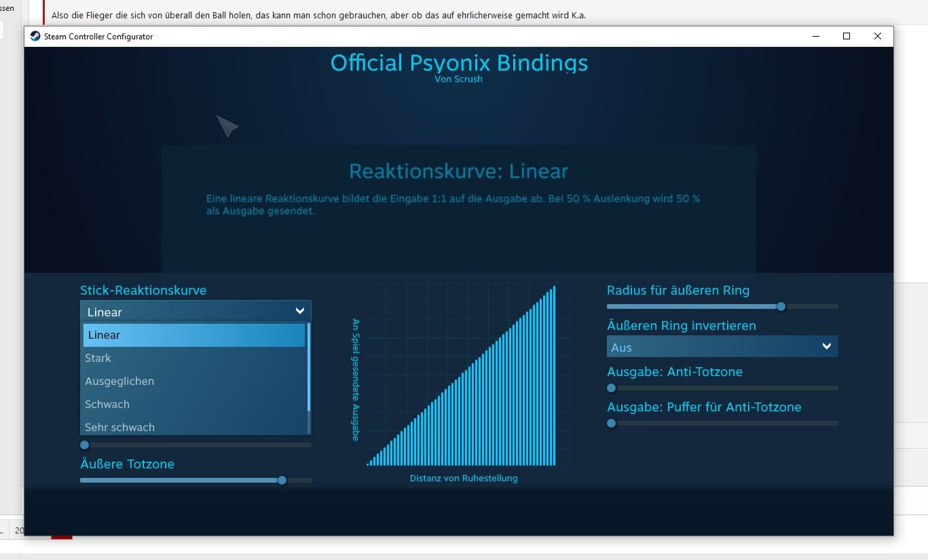Maximize the Steam Controller Configurator window
Image resolution: width=928 pixels, height=560 pixels.
point(847,36)
